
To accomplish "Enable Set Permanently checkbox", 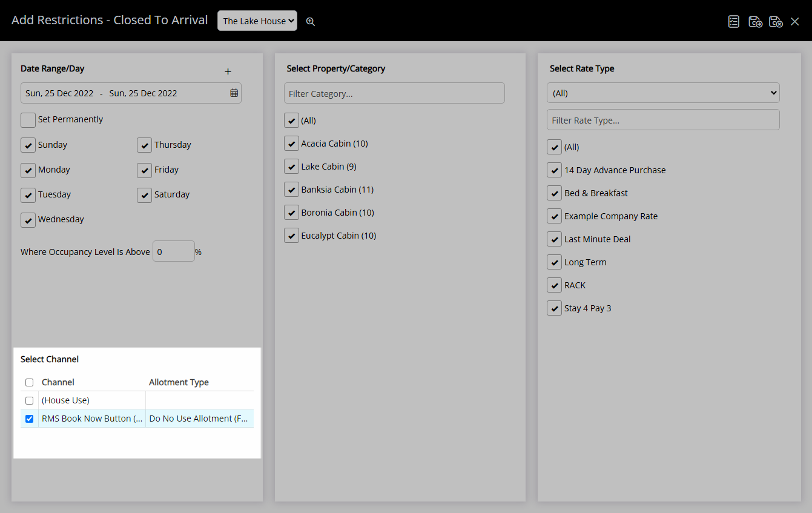I will 28,120.
